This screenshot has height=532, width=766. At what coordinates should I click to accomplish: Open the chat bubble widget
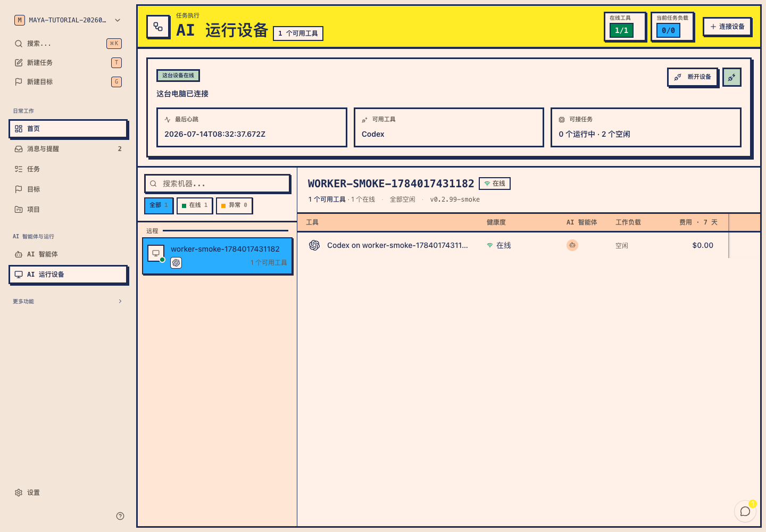click(x=745, y=511)
